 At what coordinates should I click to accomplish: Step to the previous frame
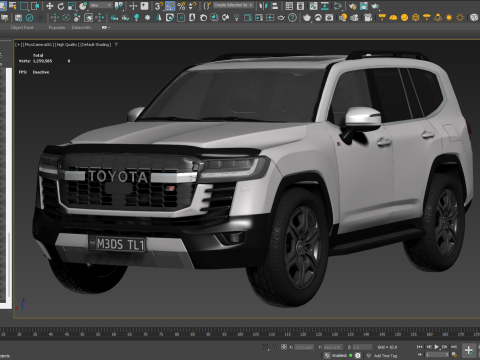click(x=429, y=347)
